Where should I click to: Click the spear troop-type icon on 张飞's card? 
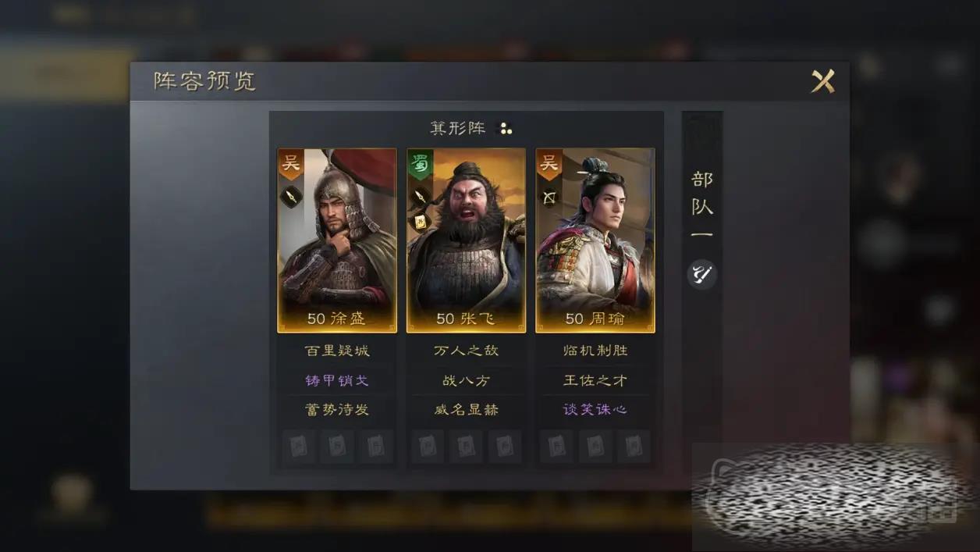pos(421,197)
